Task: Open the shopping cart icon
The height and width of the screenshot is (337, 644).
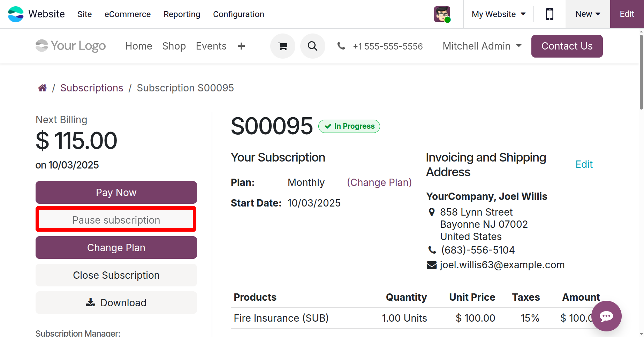Action: [283, 46]
